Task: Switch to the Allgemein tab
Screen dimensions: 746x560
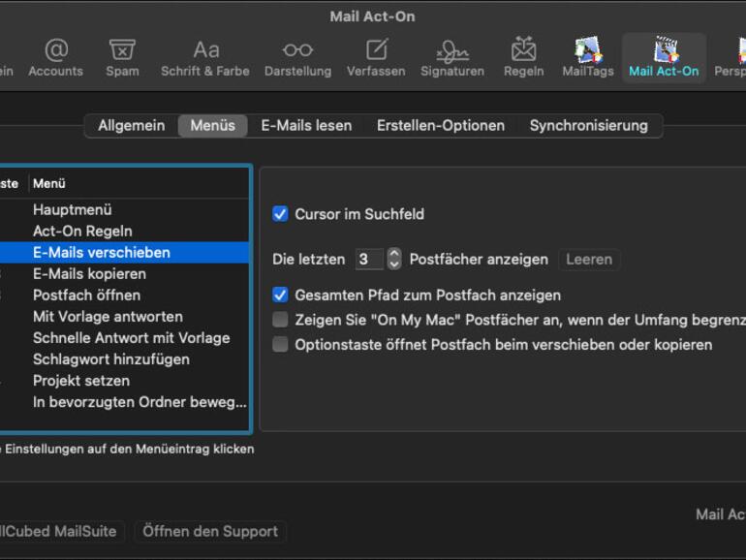Action: (x=131, y=126)
